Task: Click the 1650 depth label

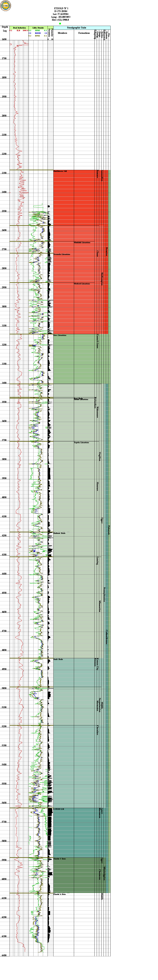Action: point(4,39)
